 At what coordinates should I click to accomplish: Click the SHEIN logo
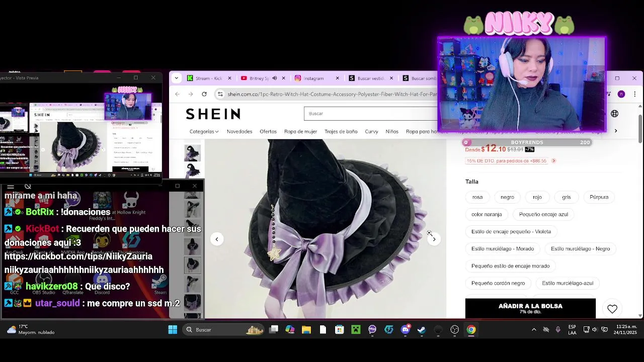(x=213, y=114)
